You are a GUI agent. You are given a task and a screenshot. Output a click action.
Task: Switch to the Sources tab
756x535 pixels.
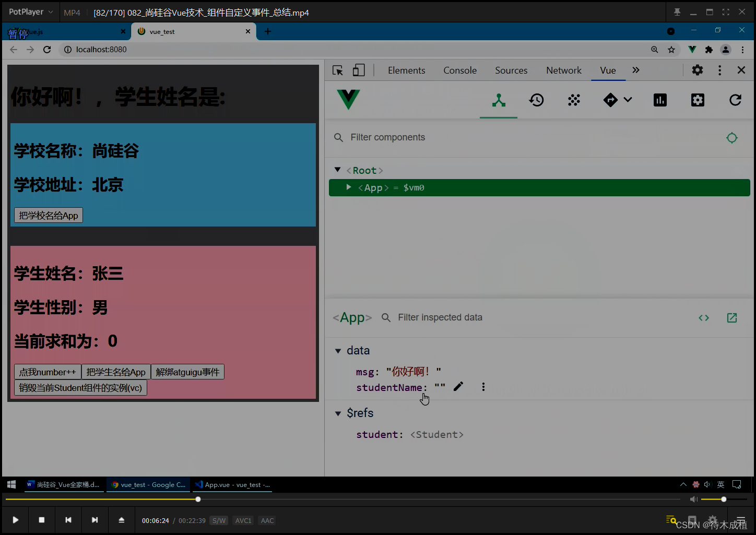tap(511, 70)
